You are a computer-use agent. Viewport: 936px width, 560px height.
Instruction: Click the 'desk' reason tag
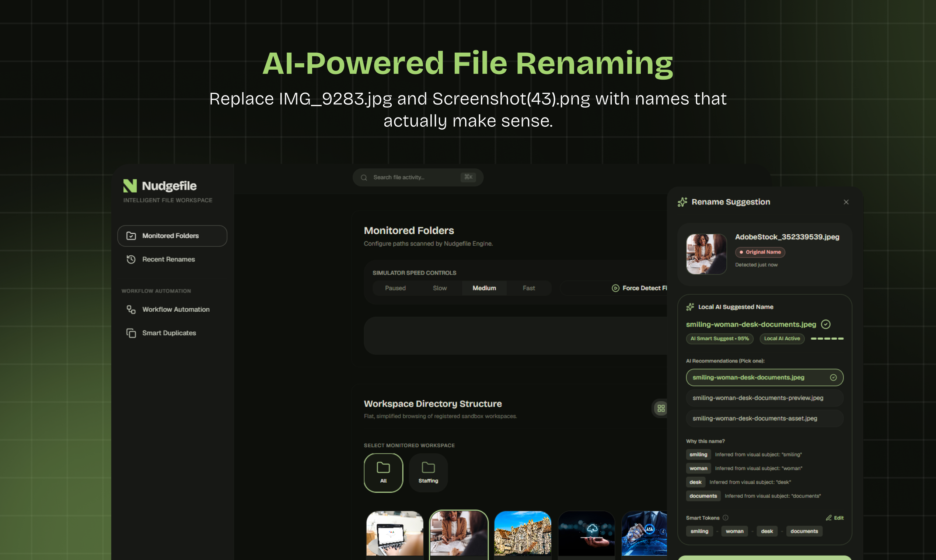[x=696, y=482]
